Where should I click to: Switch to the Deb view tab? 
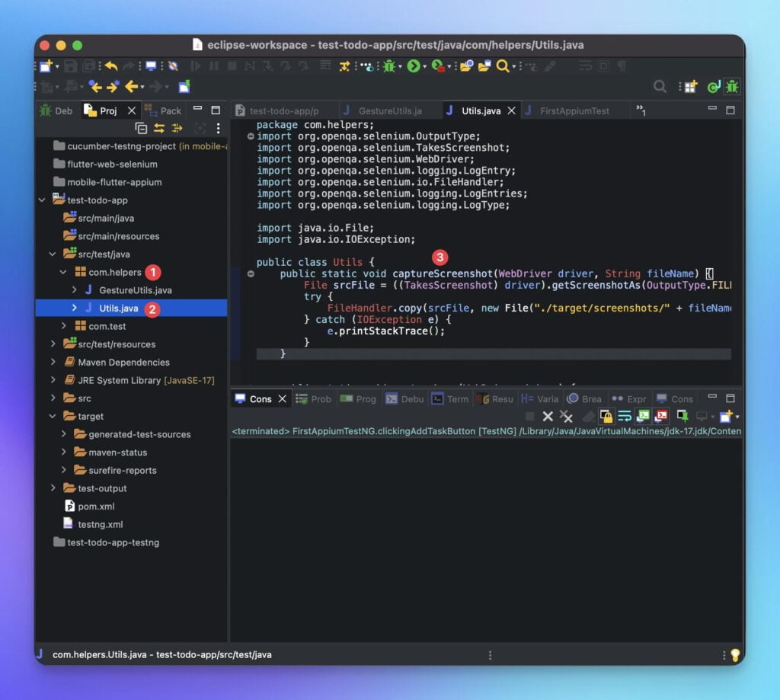tap(56, 110)
